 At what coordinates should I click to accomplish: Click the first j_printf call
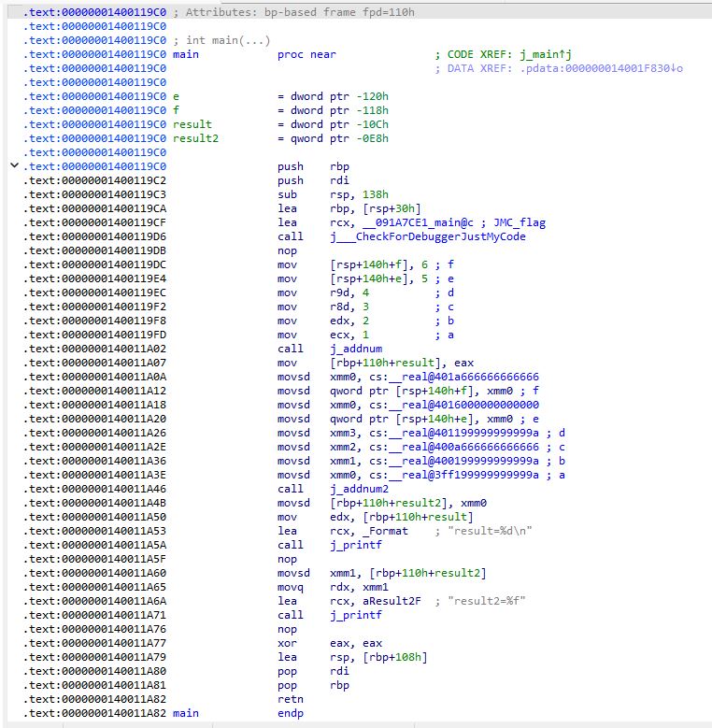[x=356, y=545]
